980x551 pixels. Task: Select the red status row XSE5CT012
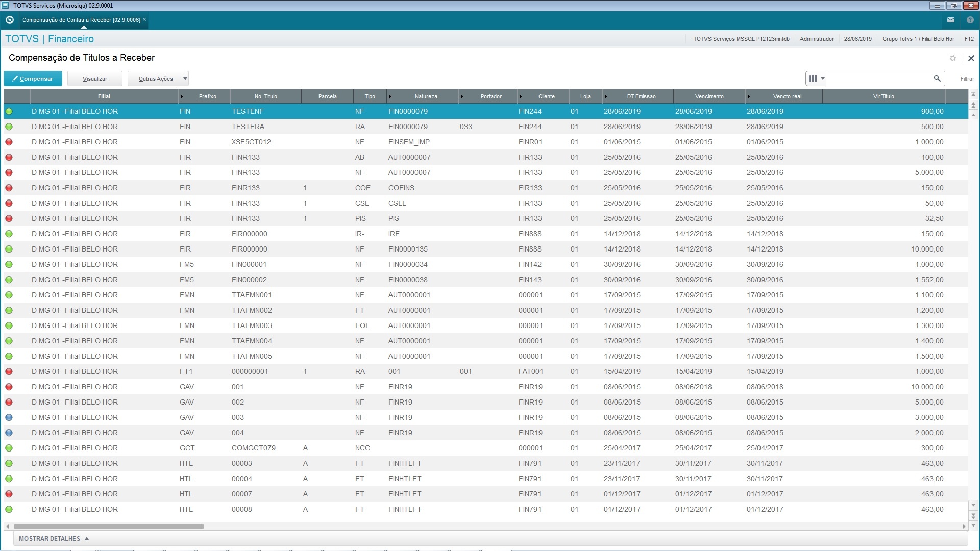(x=251, y=142)
